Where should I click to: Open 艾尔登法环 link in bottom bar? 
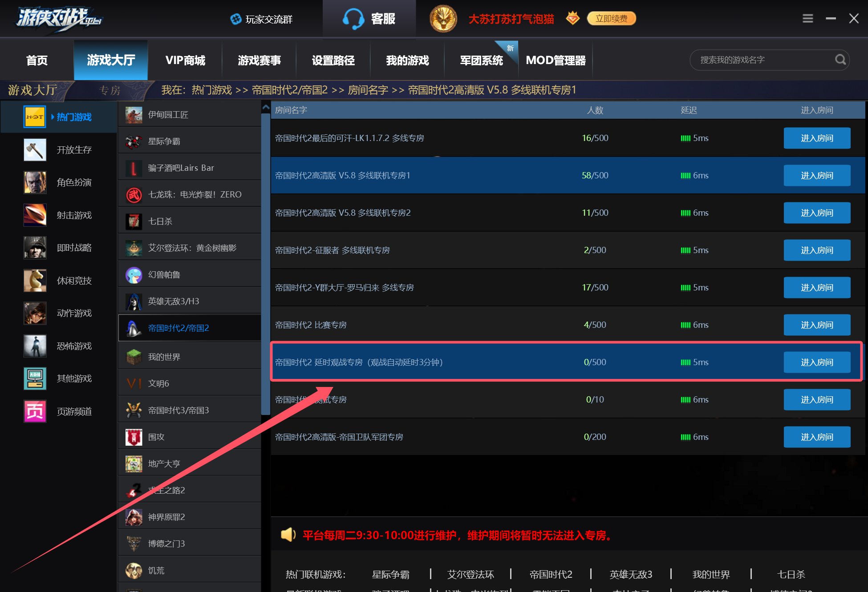[471, 574]
